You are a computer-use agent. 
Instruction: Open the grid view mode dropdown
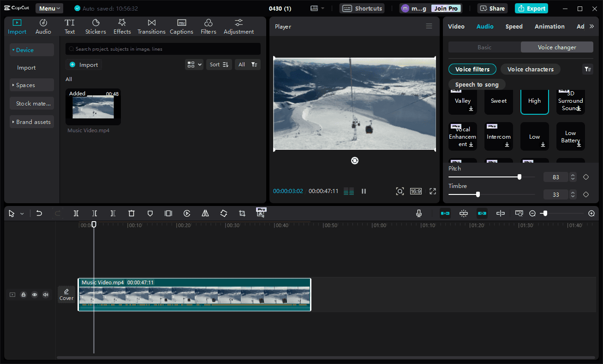click(x=194, y=65)
